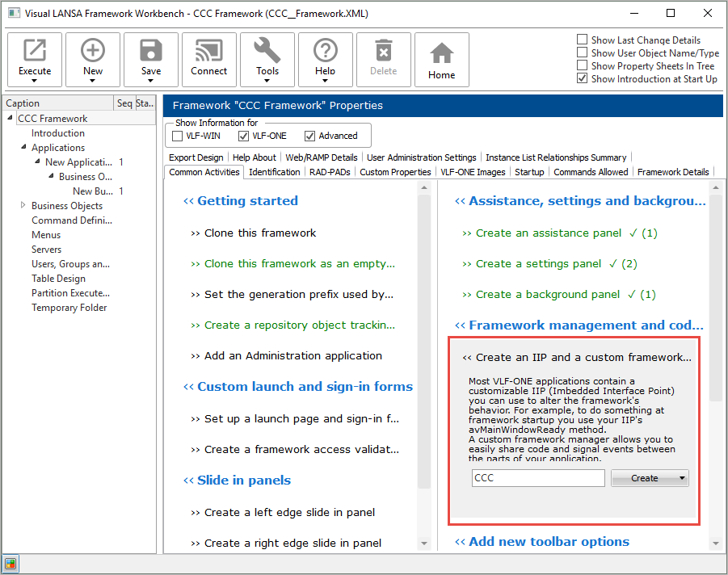This screenshot has width=728, height=575.
Task: Click the Execute toolbar icon
Action: tap(35, 50)
